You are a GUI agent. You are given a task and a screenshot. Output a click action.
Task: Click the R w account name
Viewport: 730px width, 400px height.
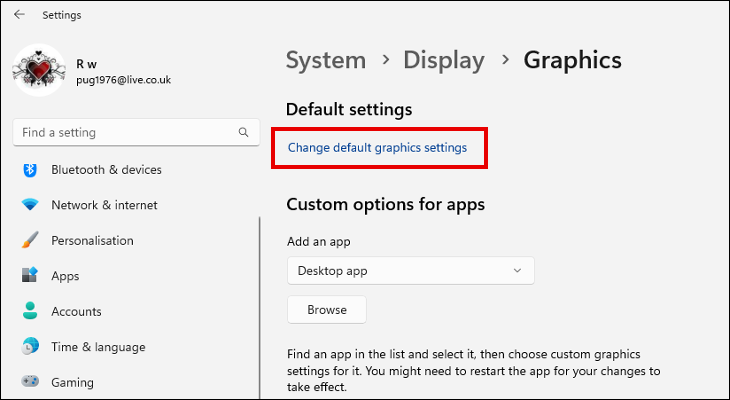[87, 64]
